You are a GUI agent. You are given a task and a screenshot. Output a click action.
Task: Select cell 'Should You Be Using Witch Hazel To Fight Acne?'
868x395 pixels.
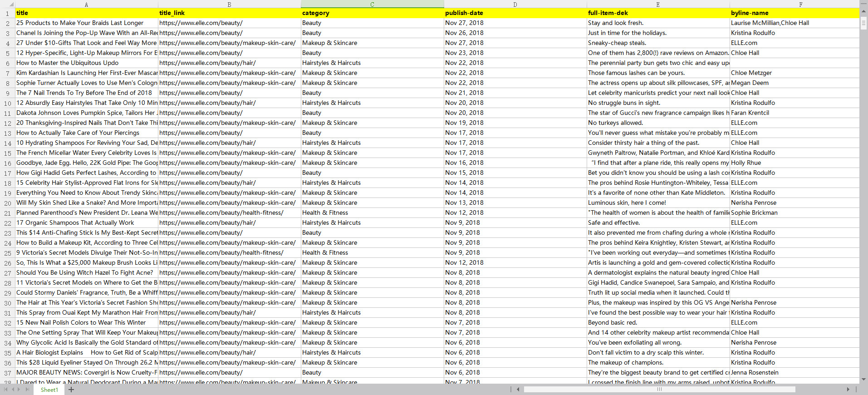pyautogui.click(x=87, y=273)
